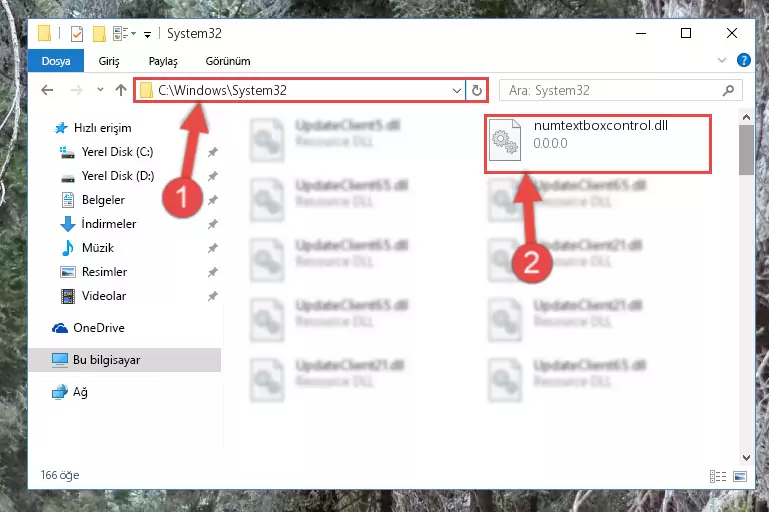Open the Customize Quick Access Toolbar arrow
The height and width of the screenshot is (512, 769).
pyautogui.click(x=147, y=34)
